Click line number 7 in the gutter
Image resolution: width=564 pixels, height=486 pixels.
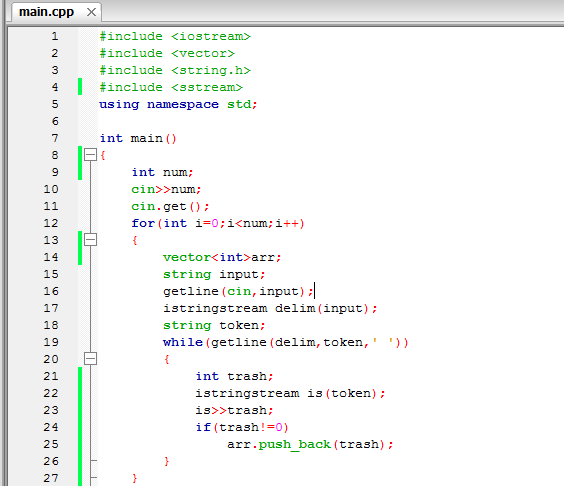(x=55, y=138)
